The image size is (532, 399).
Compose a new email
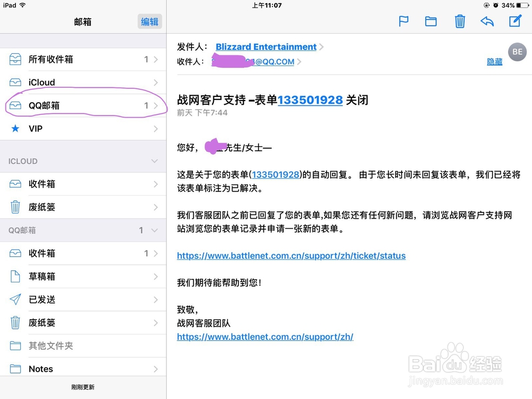[x=515, y=21]
